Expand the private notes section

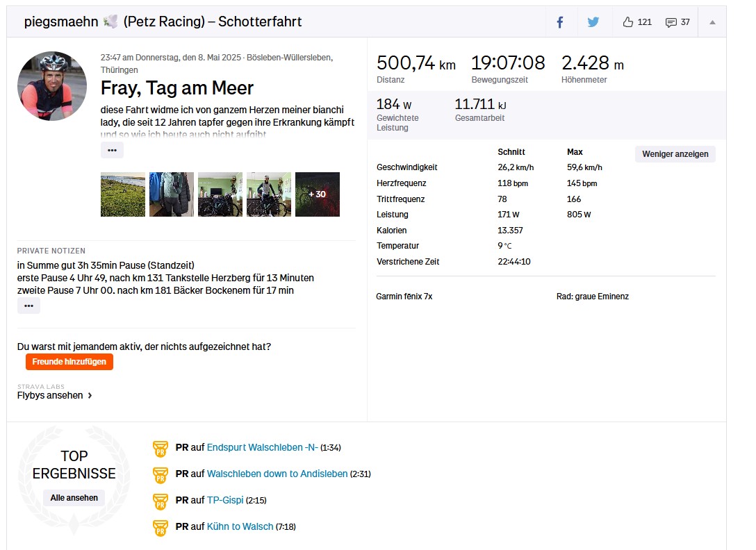(28, 306)
